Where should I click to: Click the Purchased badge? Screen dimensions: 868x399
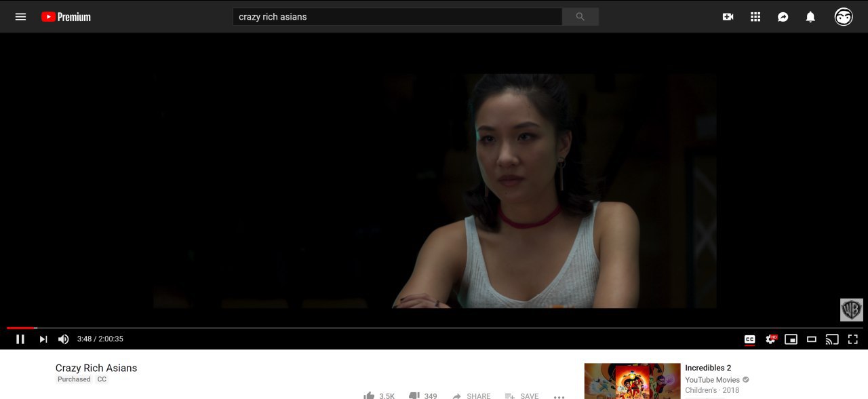[74, 379]
